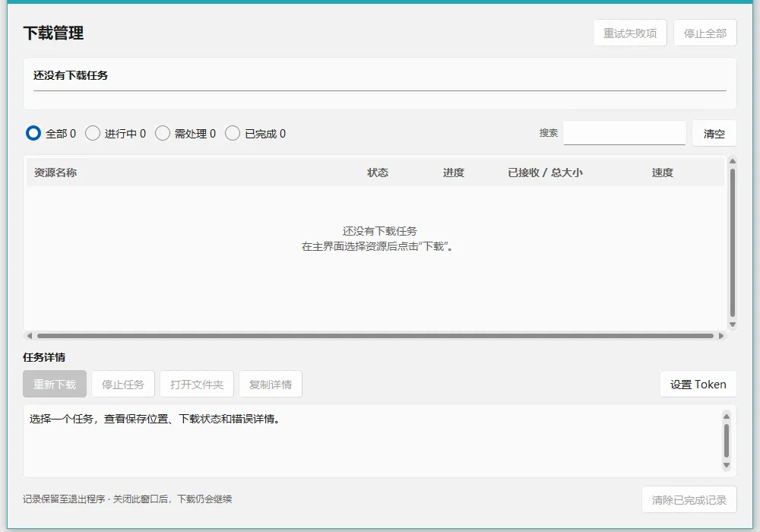The image size is (760, 532).
Task: Click the 重新下载 button
Action: click(55, 384)
